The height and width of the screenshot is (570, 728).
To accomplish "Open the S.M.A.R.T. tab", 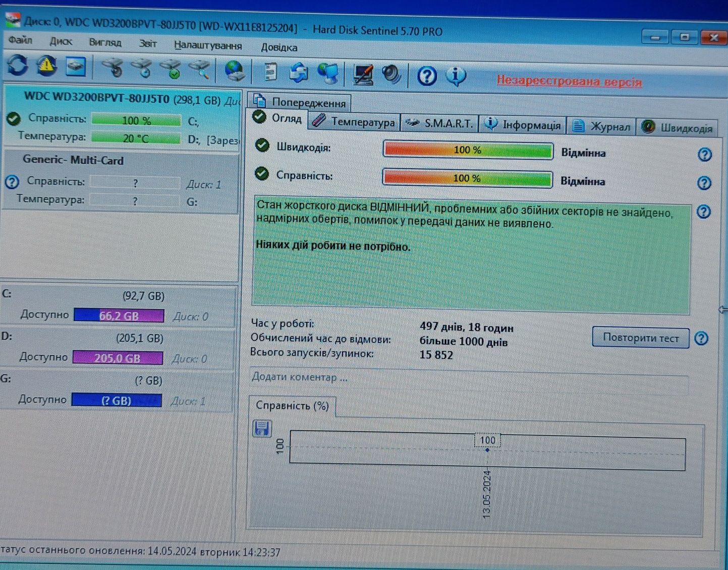I will 440,123.
